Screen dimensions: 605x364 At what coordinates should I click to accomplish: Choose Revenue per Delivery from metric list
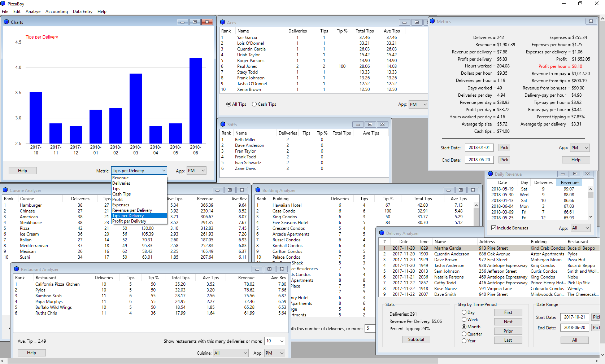click(x=139, y=210)
